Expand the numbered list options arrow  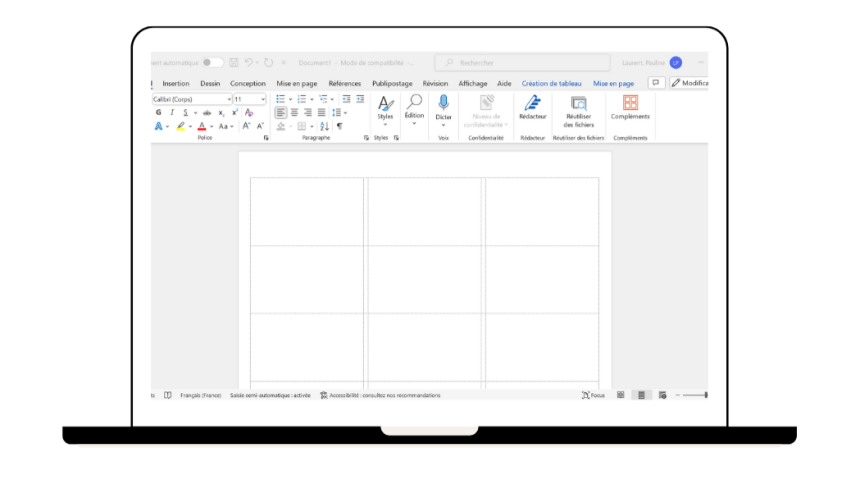pyautogui.click(x=312, y=99)
